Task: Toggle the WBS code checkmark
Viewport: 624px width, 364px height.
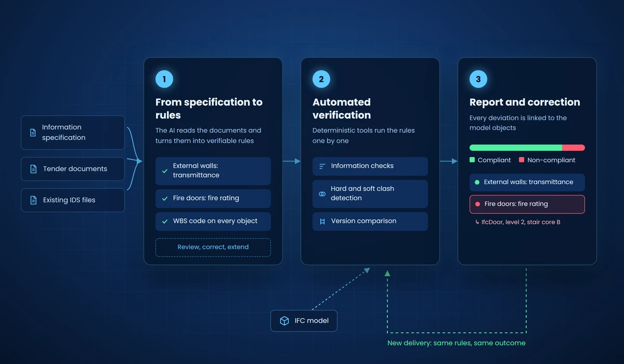Action: pos(165,222)
